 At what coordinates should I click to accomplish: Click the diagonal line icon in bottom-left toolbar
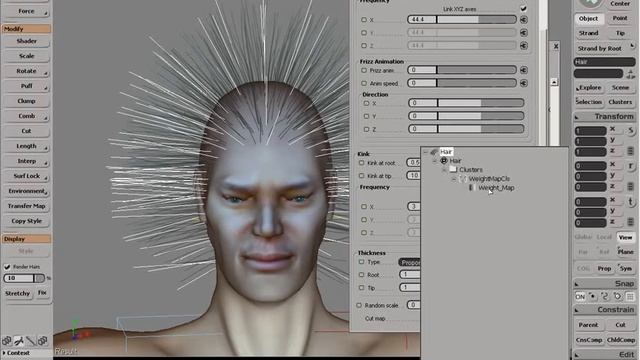pos(31,340)
